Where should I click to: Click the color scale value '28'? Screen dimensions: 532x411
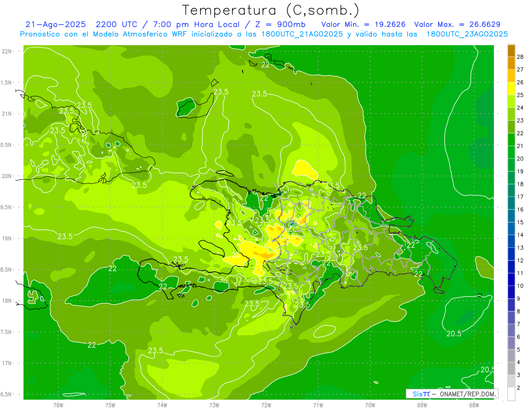point(520,57)
